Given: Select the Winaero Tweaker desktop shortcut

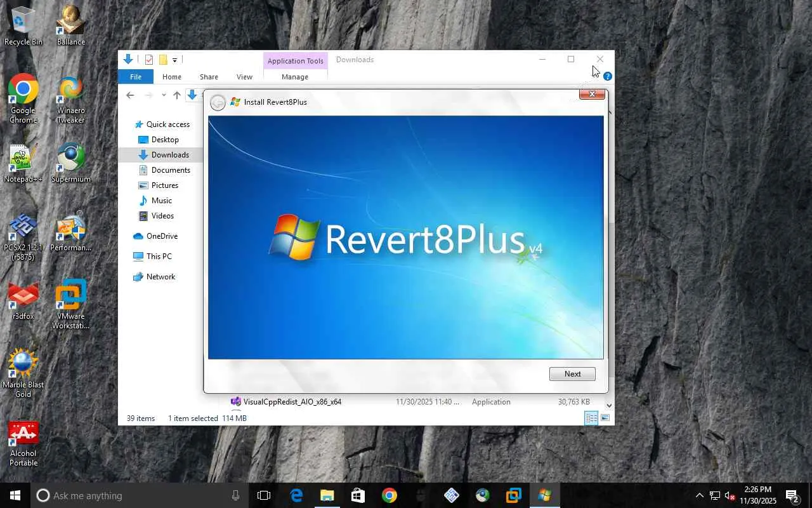Looking at the screenshot, I should pos(71,99).
